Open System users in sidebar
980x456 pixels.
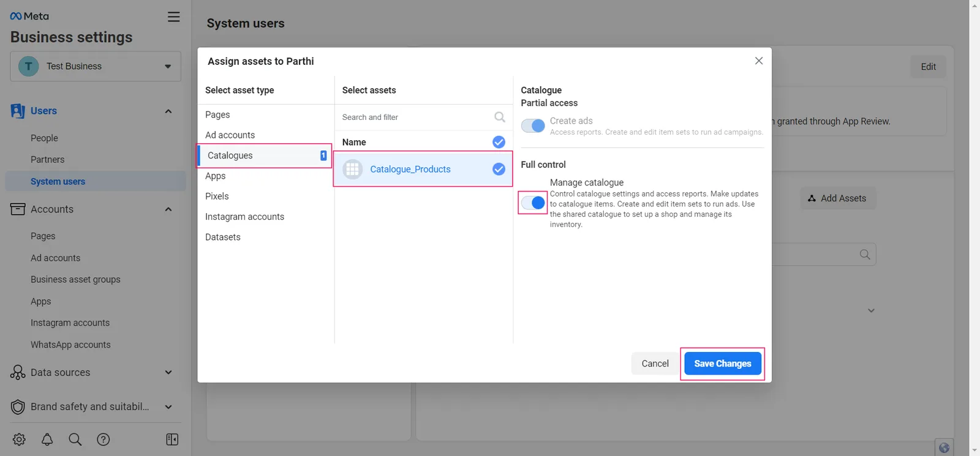click(x=96, y=181)
